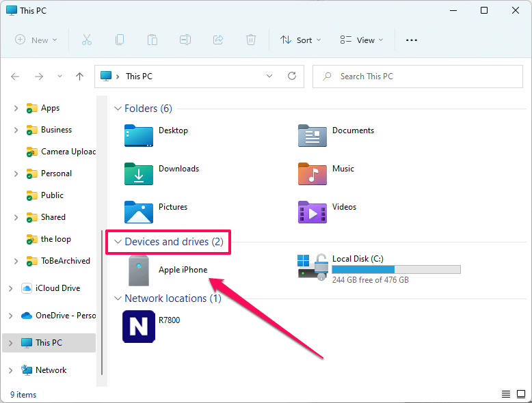Go up one level with up arrow

coord(79,77)
